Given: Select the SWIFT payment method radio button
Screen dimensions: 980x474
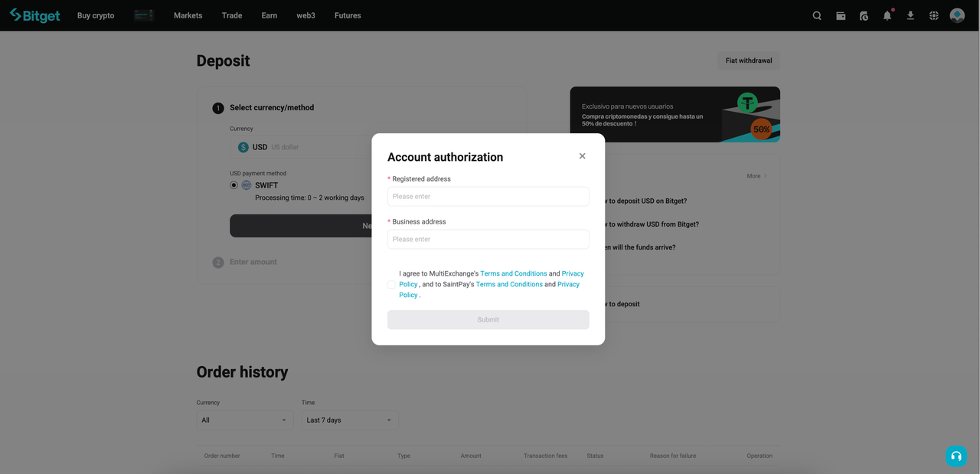Looking at the screenshot, I should click(234, 185).
